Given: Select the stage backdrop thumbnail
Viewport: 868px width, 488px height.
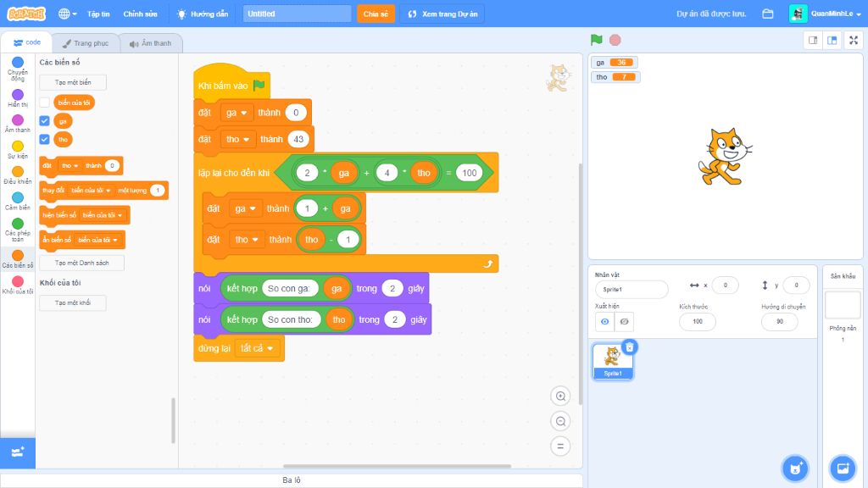Looking at the screenshot, I should pyautogui.click(x=843, y=305).
